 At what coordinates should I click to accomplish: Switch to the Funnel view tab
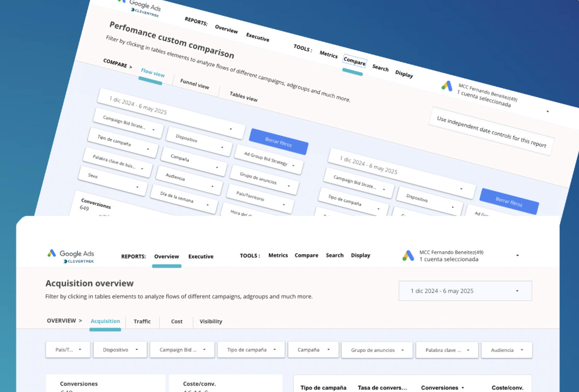tap(195, 84)
